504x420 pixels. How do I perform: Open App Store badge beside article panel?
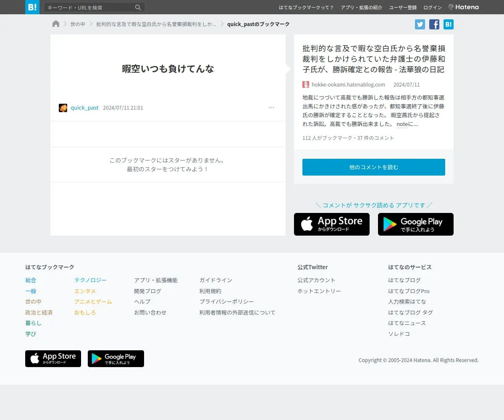click(x=332, y=224)
